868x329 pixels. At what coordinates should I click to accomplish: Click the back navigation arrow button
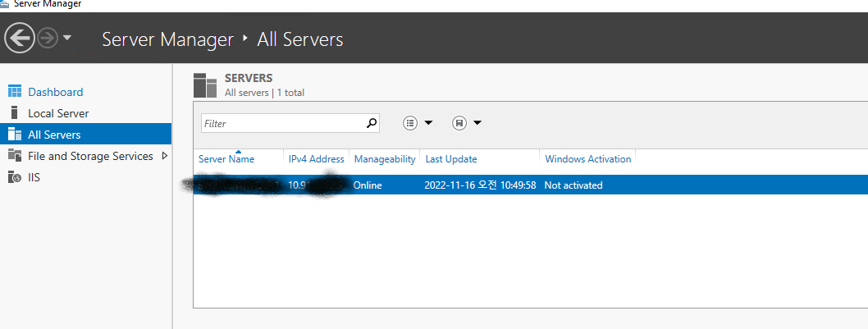(20, 38)
